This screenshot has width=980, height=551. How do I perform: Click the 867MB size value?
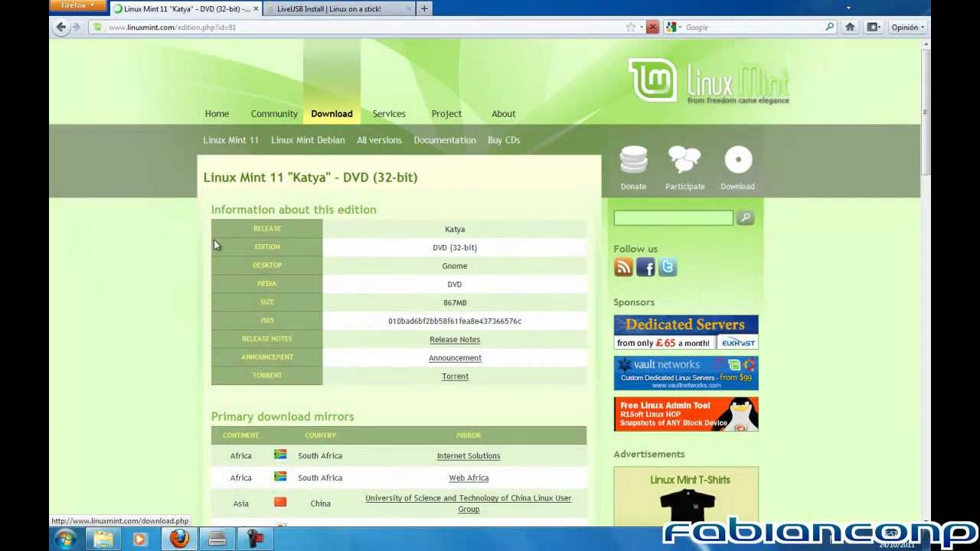[x=455, y=303]
